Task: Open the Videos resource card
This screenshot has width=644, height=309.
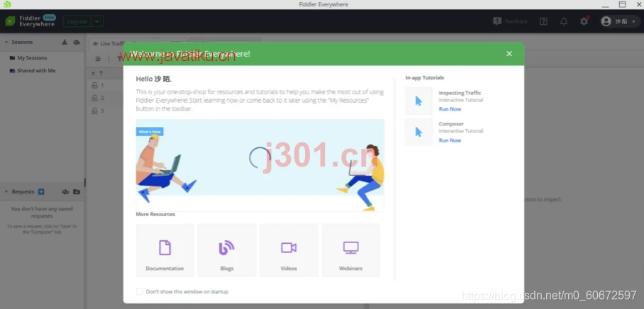Action: 289,250
